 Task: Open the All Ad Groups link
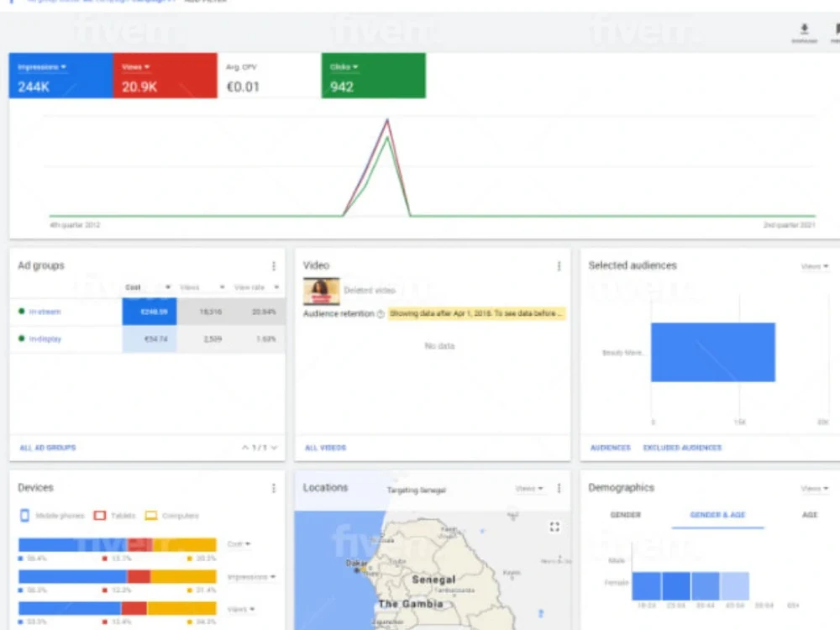(48, 448)
